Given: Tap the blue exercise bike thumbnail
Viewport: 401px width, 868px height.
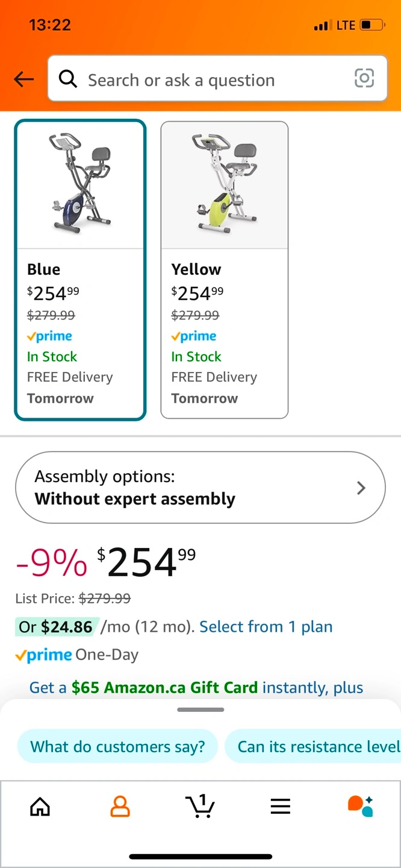Looking at the screenshot, I should [80, 184].
